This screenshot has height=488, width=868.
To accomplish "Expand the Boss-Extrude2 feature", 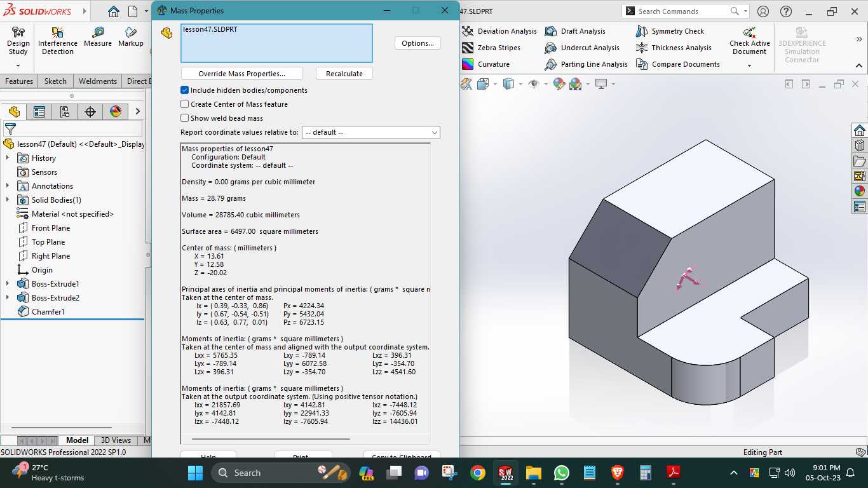I will point(8,298).
